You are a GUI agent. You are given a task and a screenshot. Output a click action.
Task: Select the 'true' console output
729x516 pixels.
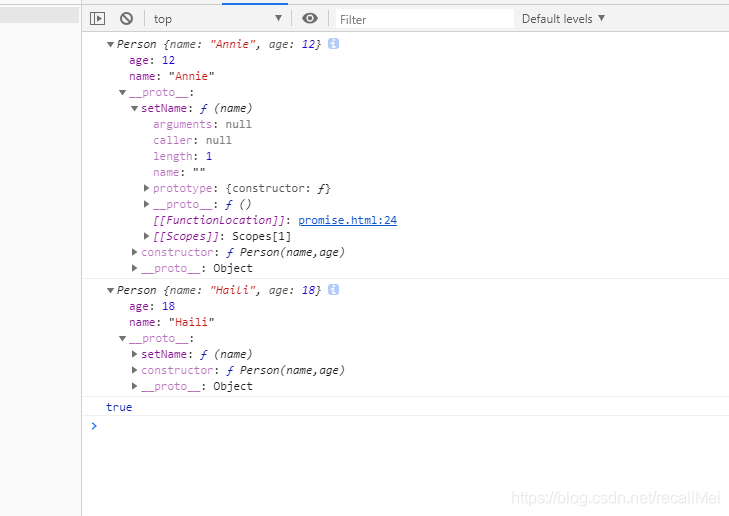[119, 407]
